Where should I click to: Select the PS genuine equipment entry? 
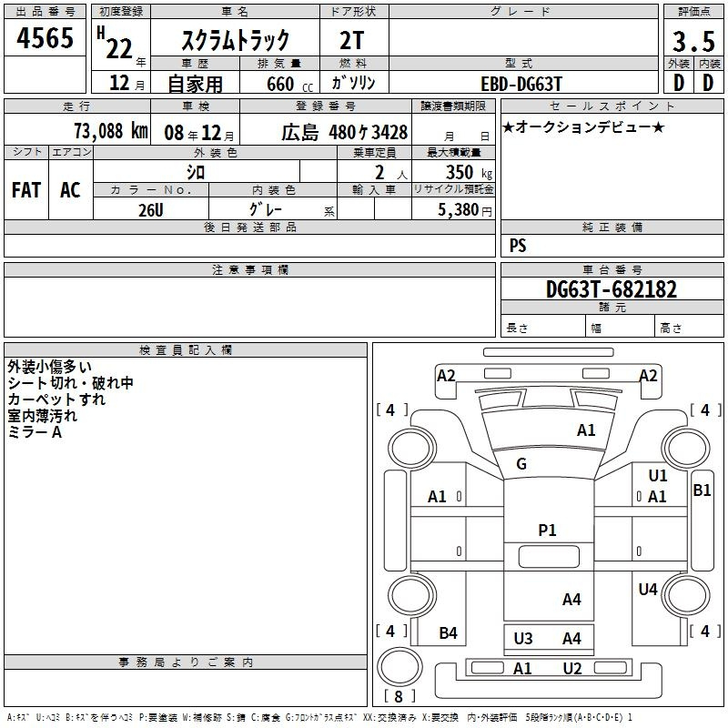[518, 246]
